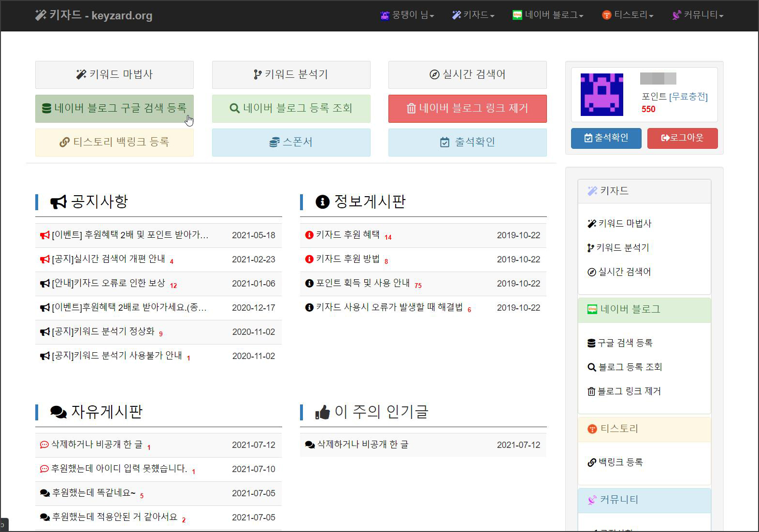759x532 pixels.
Task: Click the sidebar 키자드 panel header
Action: click(x=644, y=191)
